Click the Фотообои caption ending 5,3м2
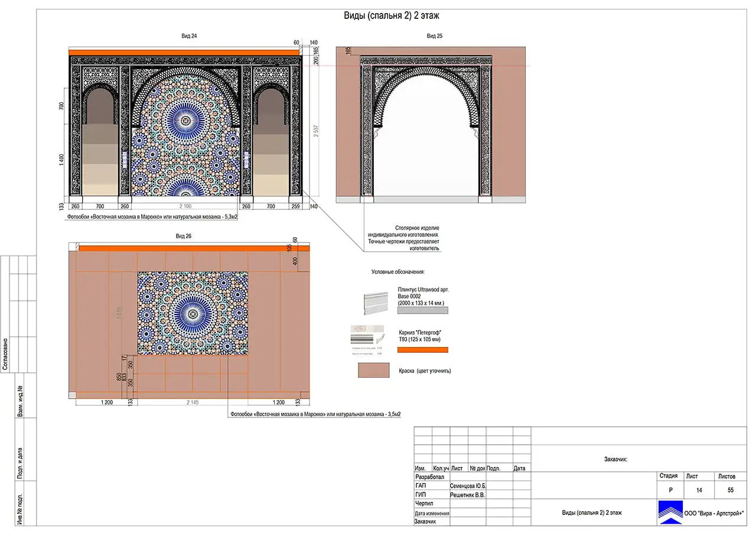 (x=152, y=217)
